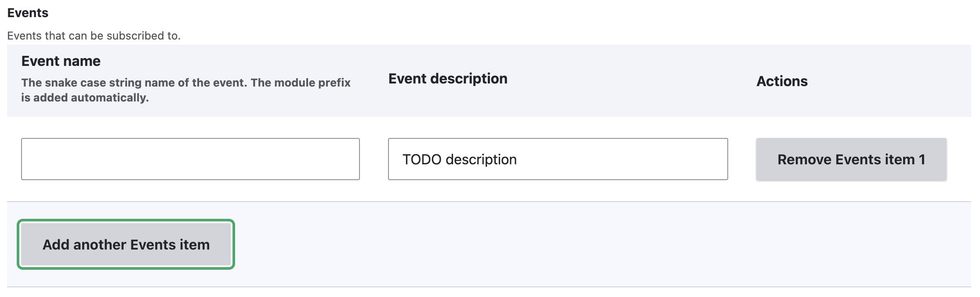
Task: Click the green-outlined Add another Events button
Action: pyautogui.click(x=126, y=244)
